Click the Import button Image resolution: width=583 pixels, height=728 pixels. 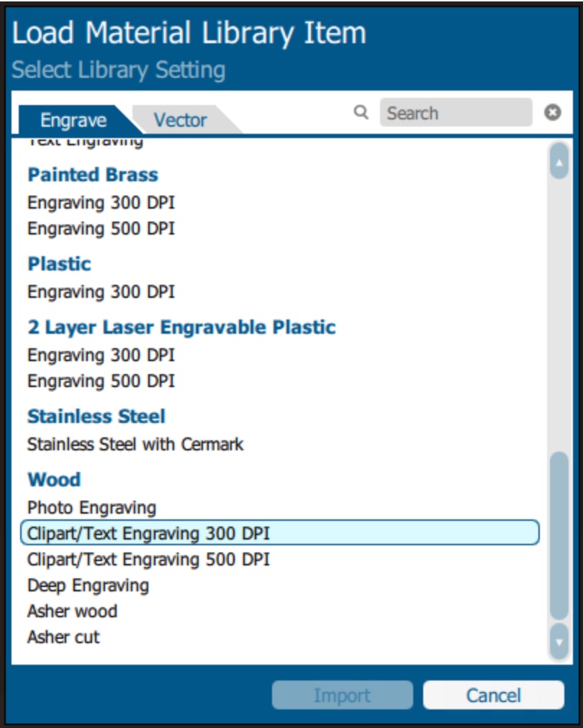click(343, 695)
